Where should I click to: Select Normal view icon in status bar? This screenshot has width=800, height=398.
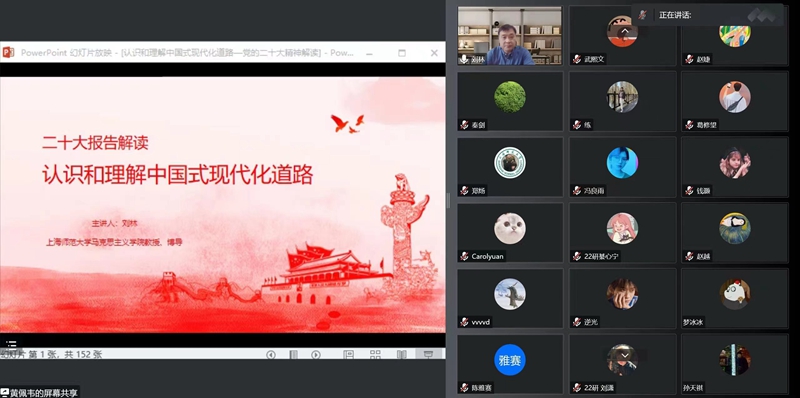pyautogui.click(x=348, y=354)
